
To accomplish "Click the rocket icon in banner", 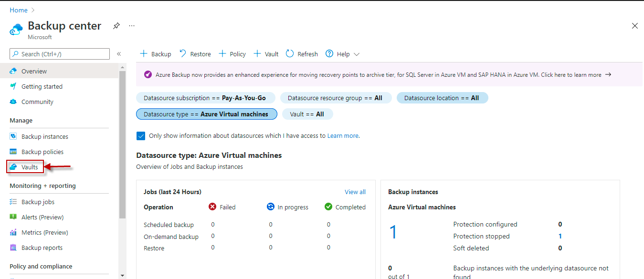I will [x=148, y=75].
